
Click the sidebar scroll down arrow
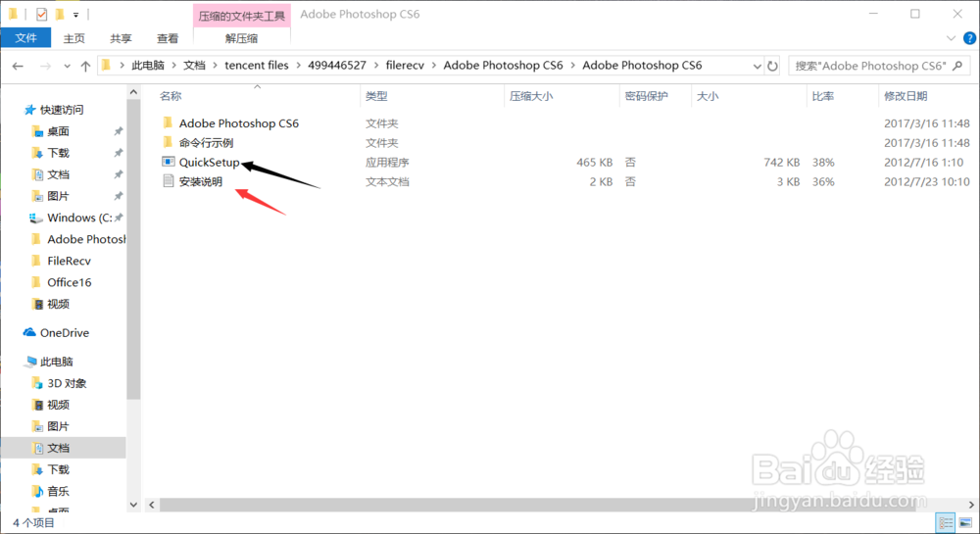(133, 505)
